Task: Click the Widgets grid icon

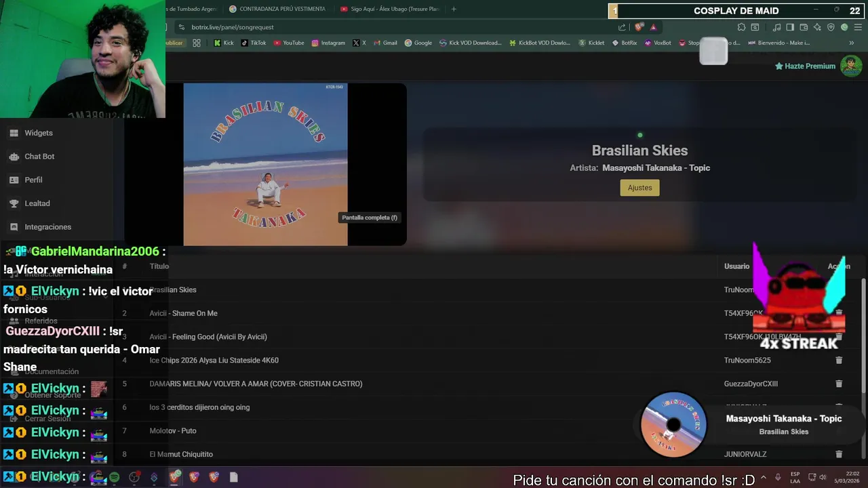Action: pyautogui.click(x=14, y=133)
